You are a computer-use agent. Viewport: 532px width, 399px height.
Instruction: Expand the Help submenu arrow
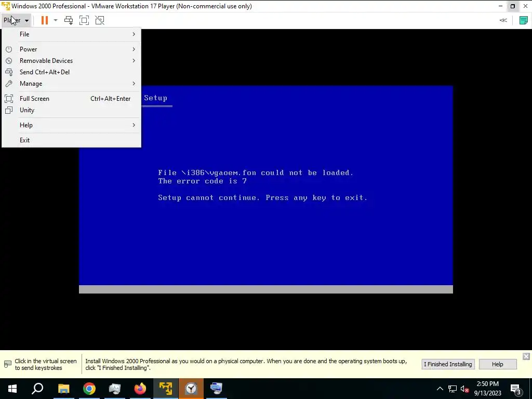(x=134, y=125)
